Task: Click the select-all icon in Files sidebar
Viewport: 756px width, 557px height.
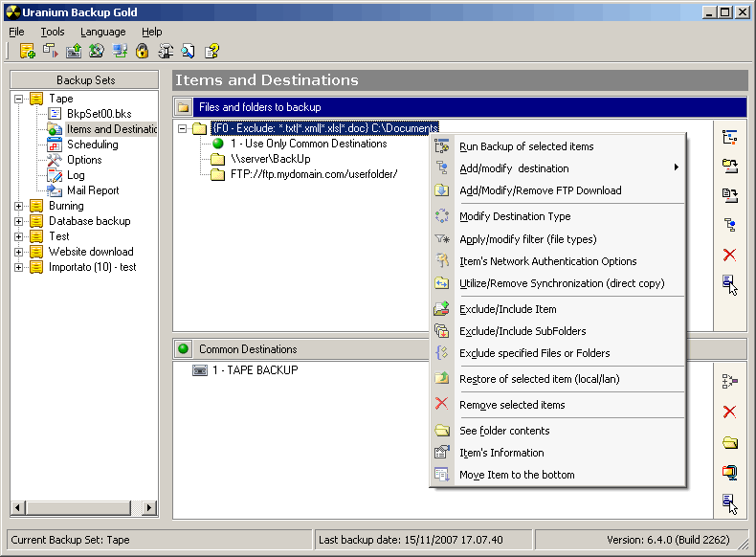Action: click(730, 284)
